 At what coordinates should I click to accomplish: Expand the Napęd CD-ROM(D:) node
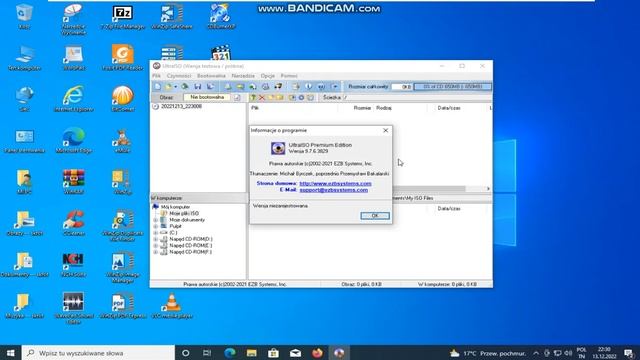pos(156,239)
